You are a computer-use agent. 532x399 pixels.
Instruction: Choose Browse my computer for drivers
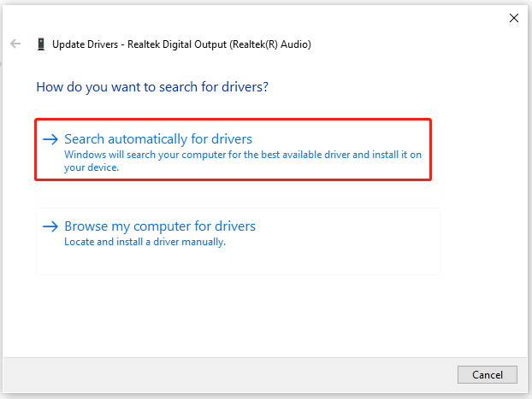(160, 226)
